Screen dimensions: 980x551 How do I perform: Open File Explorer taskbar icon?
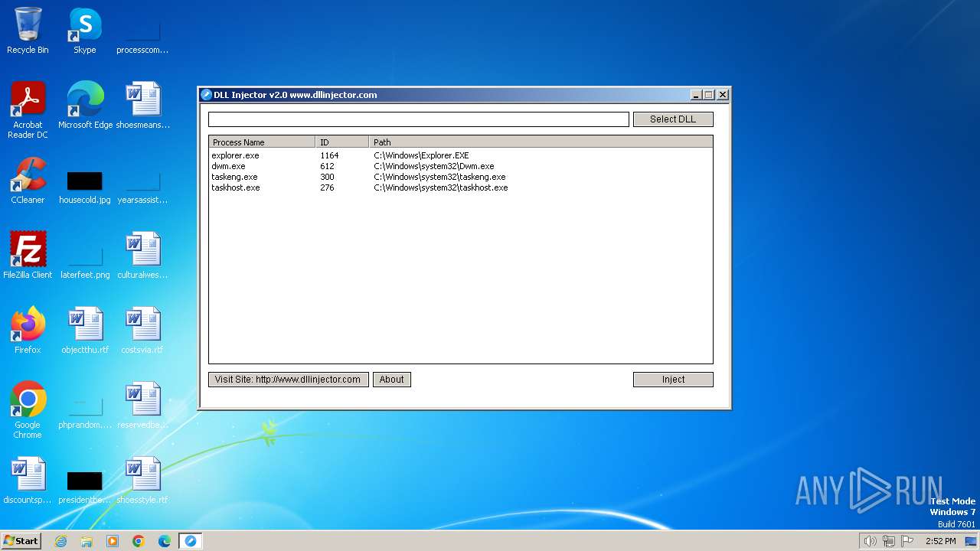tap(87, 541)
